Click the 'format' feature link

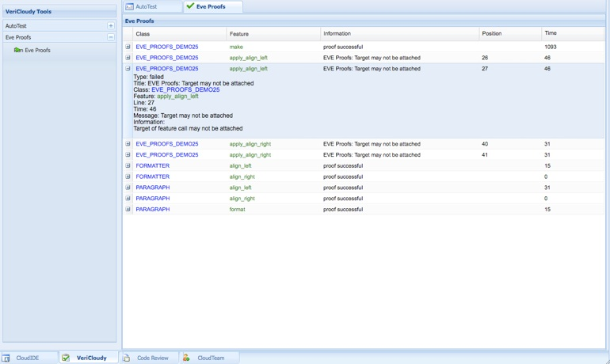coord(238,209)
